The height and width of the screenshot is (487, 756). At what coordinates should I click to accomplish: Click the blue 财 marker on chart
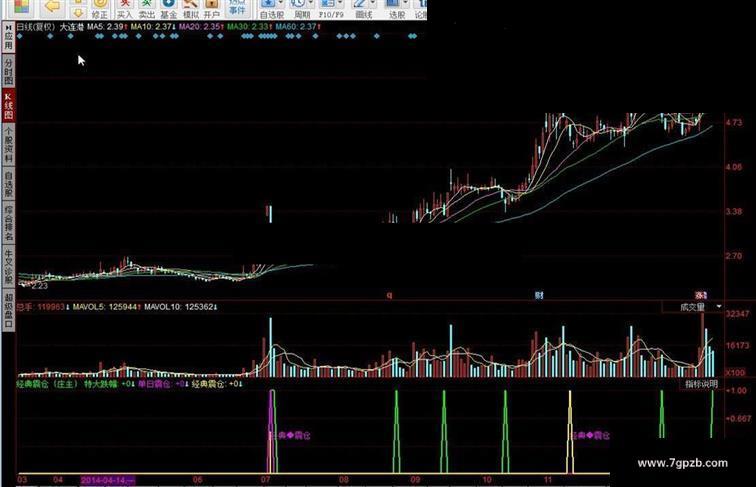pyautogui.click(x=539, y=295)
